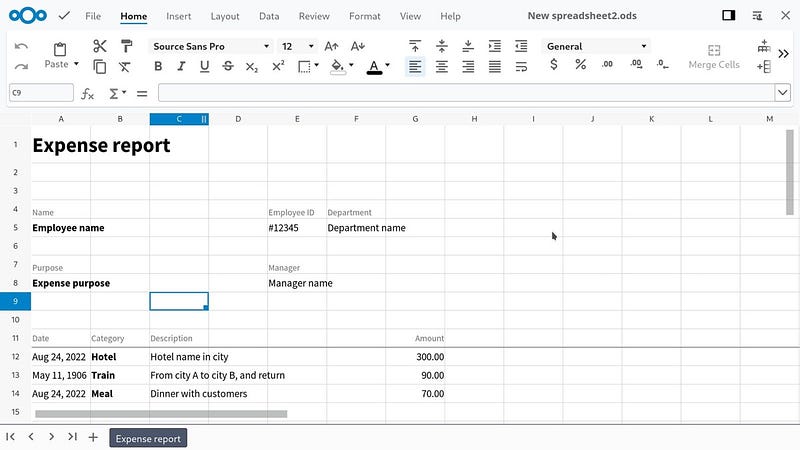Toggle the sidebar panel icon
Image resolution: width=800 pixels, height=450 pixels.
tap(729, 16)
